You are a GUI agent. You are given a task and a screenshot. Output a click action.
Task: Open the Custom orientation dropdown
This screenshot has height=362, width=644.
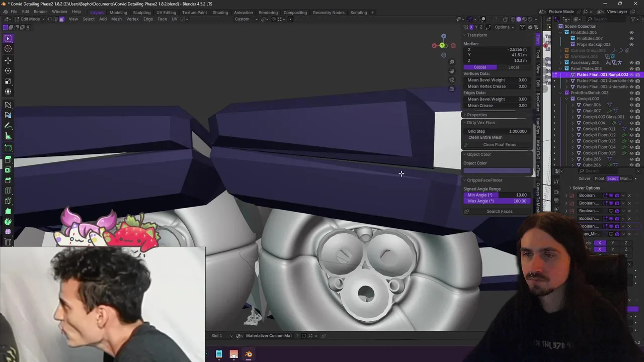(246, 19)
